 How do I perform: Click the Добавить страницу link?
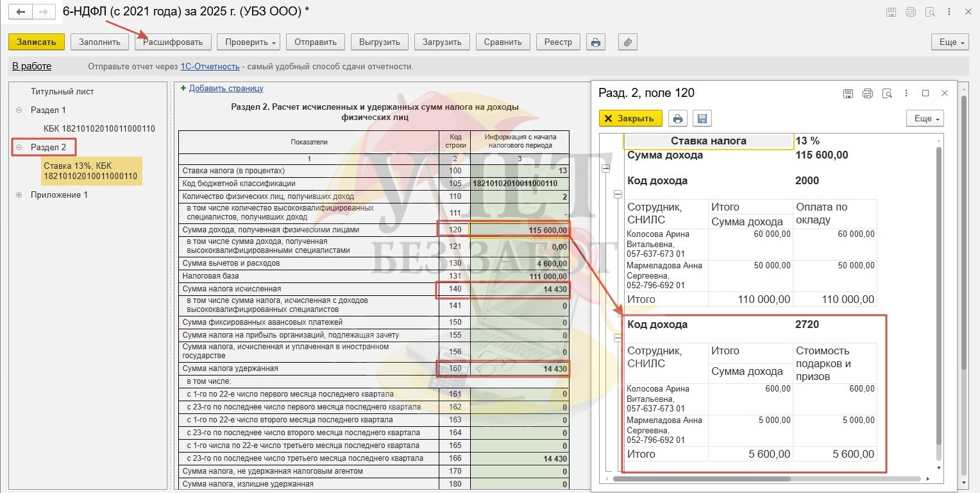pos(226,89)
